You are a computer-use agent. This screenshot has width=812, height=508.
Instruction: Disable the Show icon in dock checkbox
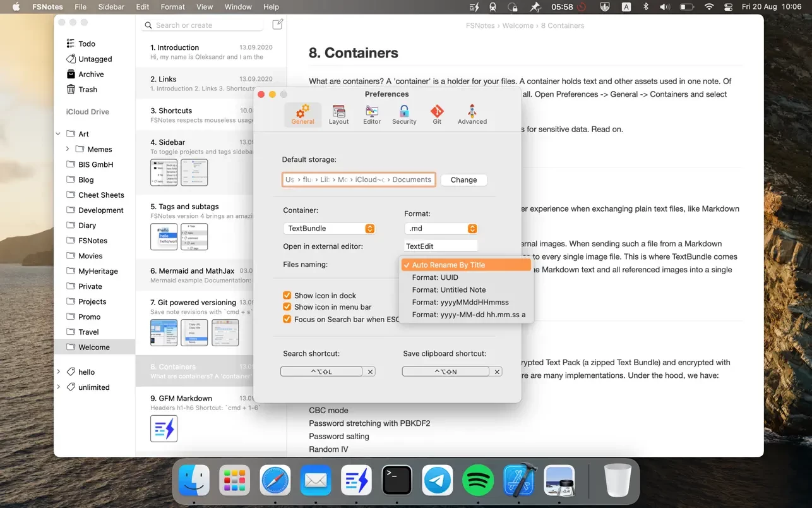pyautogui.click(x=287, y=295)
